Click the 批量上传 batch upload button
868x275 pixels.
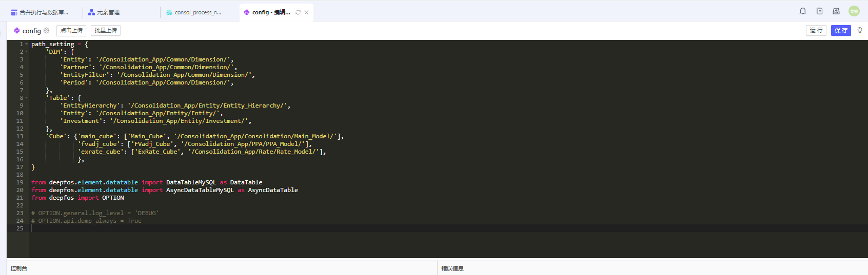[106, 31]
